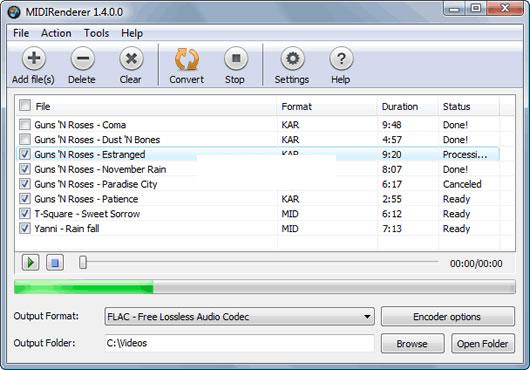Viewport: 530px width, 370px height.
Task: Select 'Guns 'N Roses - November Rain' text
Action: point(100,169)
